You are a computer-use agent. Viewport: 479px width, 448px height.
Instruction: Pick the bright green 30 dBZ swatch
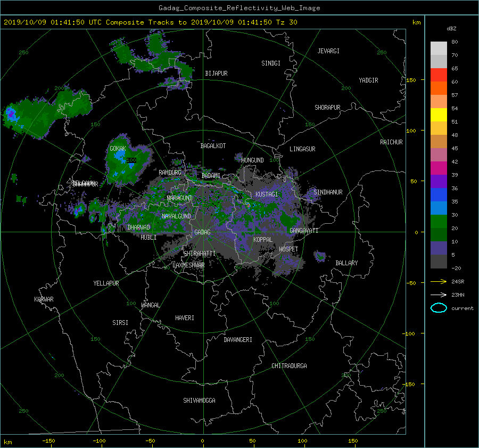pyautogui.click(x=439, y=221)
